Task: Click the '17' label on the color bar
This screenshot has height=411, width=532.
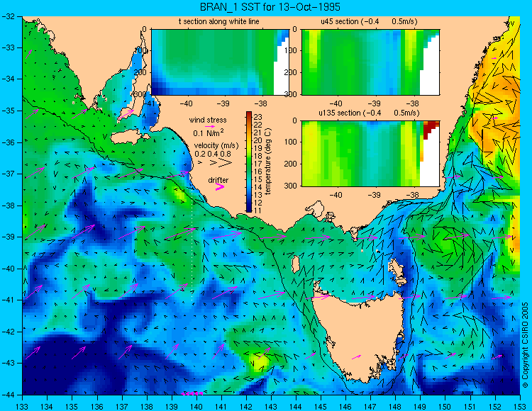Action: [x=257, y=164]
